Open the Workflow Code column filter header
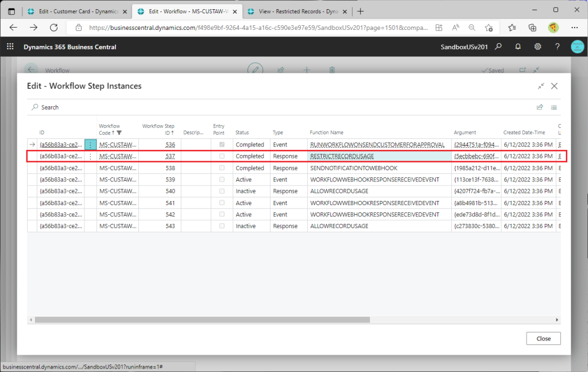The width and height of the screenshot is (588, 372). [110, 129]
